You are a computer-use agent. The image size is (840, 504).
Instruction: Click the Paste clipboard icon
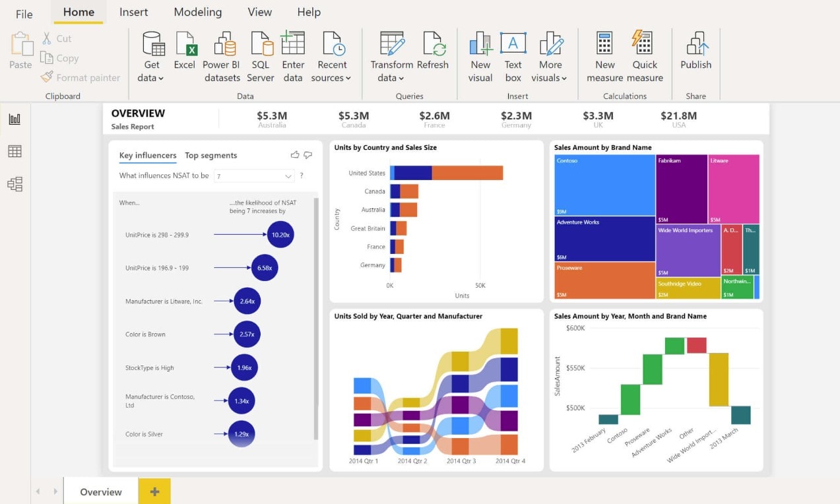point(21,44)
